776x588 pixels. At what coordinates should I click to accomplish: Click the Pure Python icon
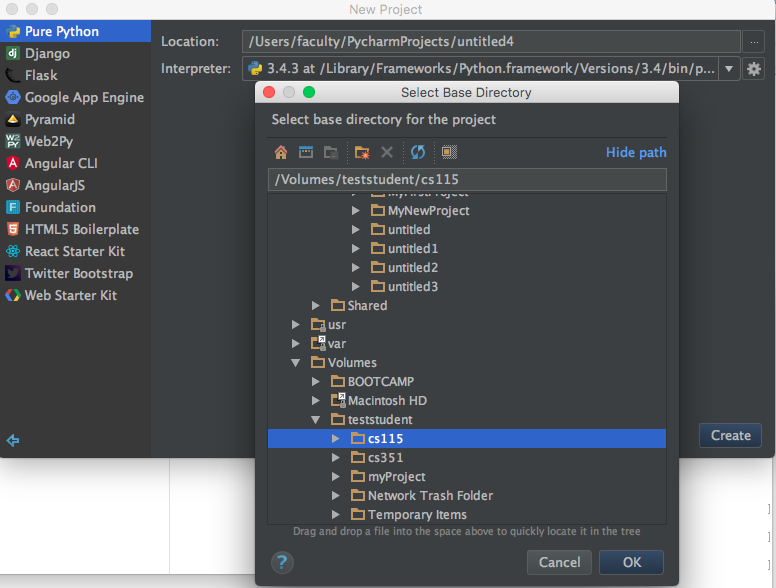point(12,31)
